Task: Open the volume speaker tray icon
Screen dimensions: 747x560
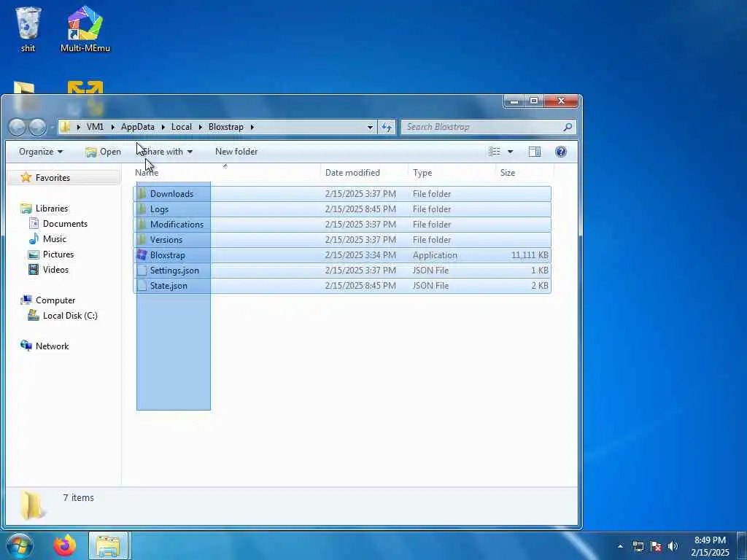Action: point(673,546)
